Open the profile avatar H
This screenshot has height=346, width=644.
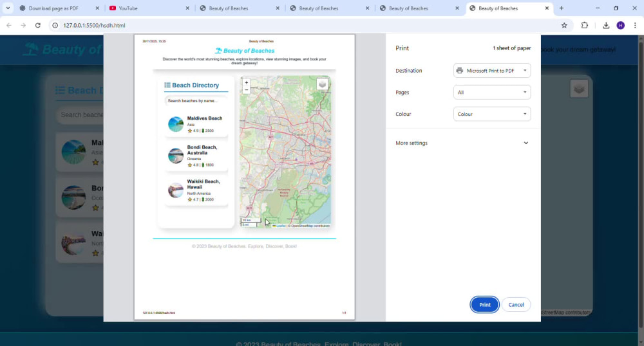[x=621, y=26]
